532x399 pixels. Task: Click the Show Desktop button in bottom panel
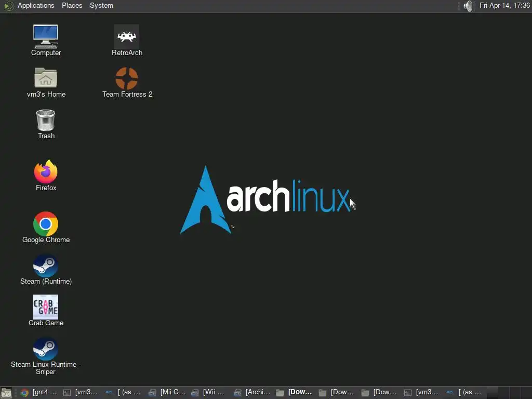point(6,393)
